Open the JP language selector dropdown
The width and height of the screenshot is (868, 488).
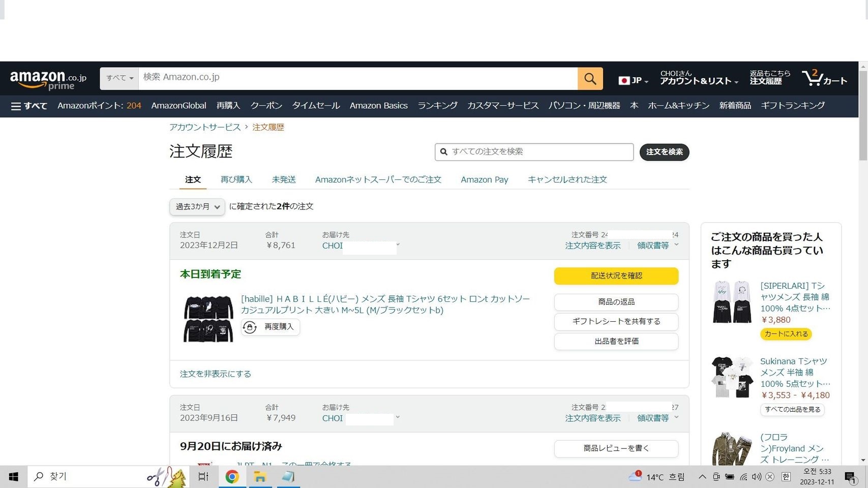(x=633, y=81)
